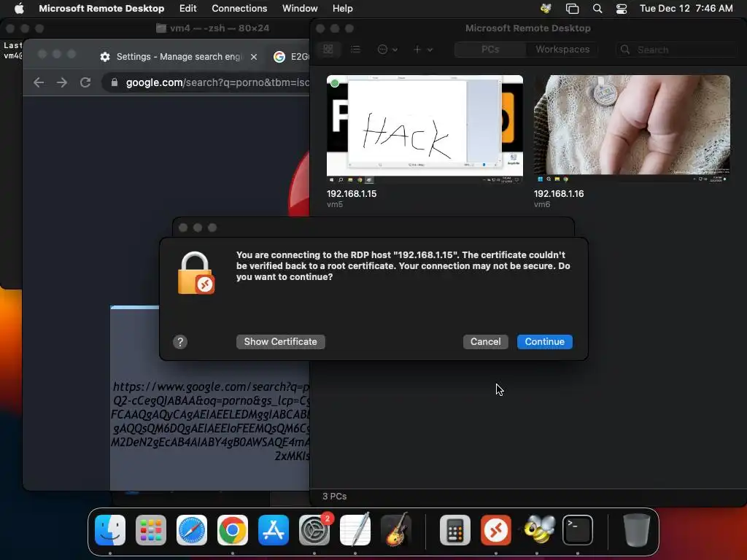The image size is (747, 560).
Task: Click the padlock Remote Desktop icon in dialog
Action: (196, 273)
